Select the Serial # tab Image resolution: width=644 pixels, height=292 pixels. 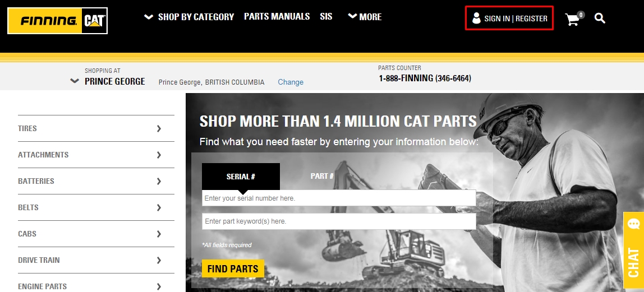click(x=241, y=177)
